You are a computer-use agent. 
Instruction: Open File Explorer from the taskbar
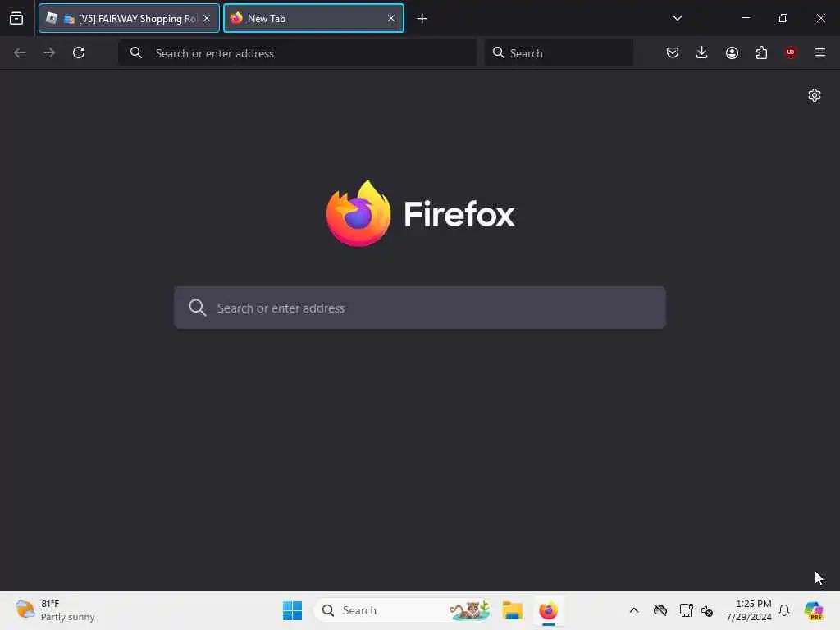coord(513,610)
